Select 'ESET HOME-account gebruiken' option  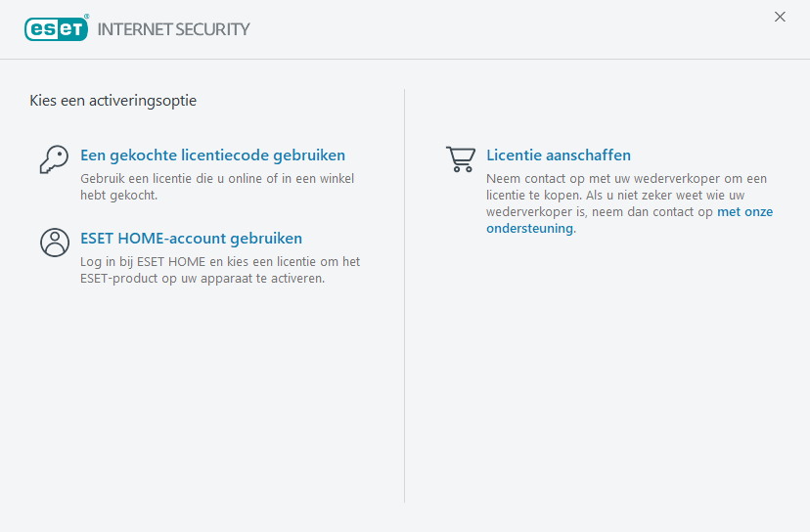pyautogui.click(x=191, y=239)
